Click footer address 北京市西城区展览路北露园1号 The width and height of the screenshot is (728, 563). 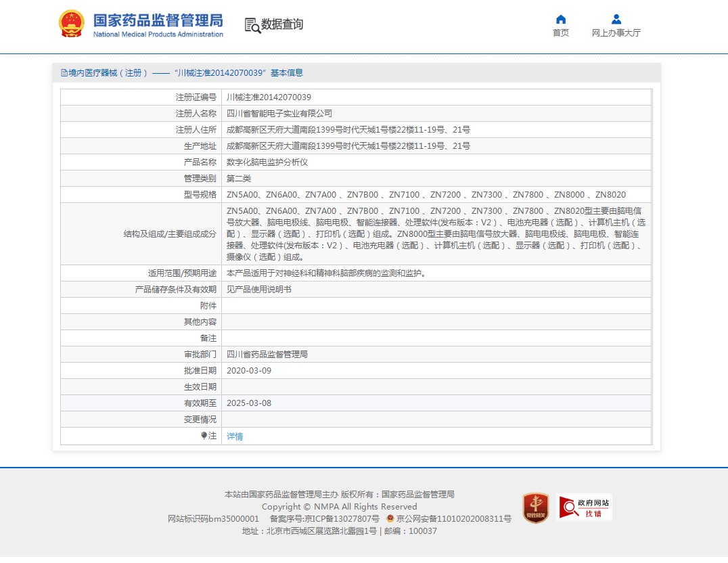point(321,531)
